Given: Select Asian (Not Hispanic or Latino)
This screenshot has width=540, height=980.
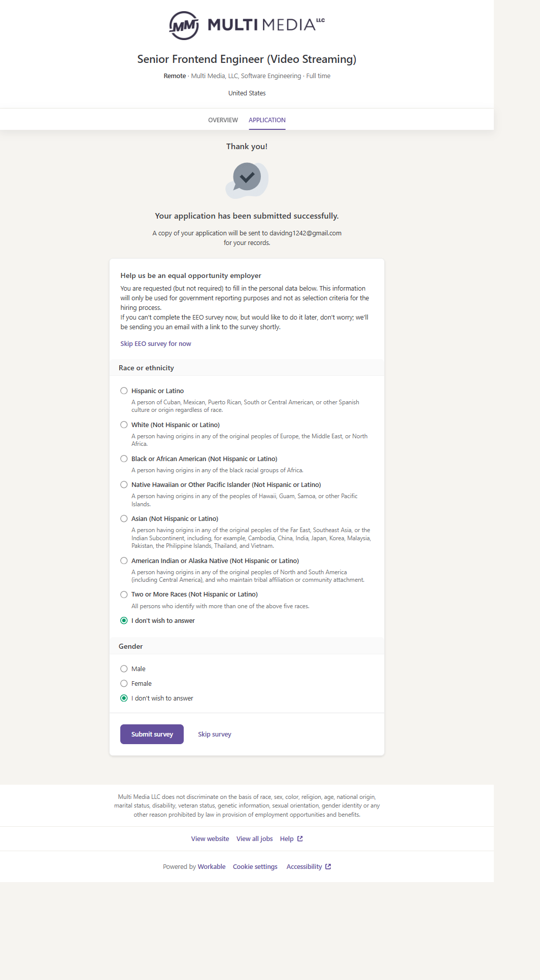Looking at the screenshot, I should click(124, 518).
